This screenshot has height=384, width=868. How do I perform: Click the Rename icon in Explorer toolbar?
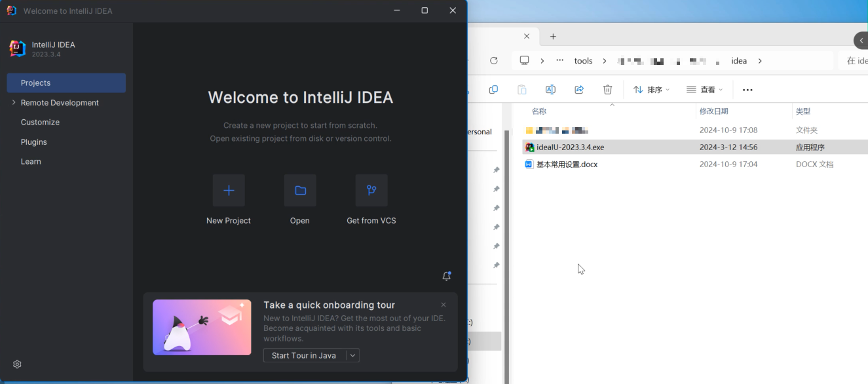pos(550,90)
